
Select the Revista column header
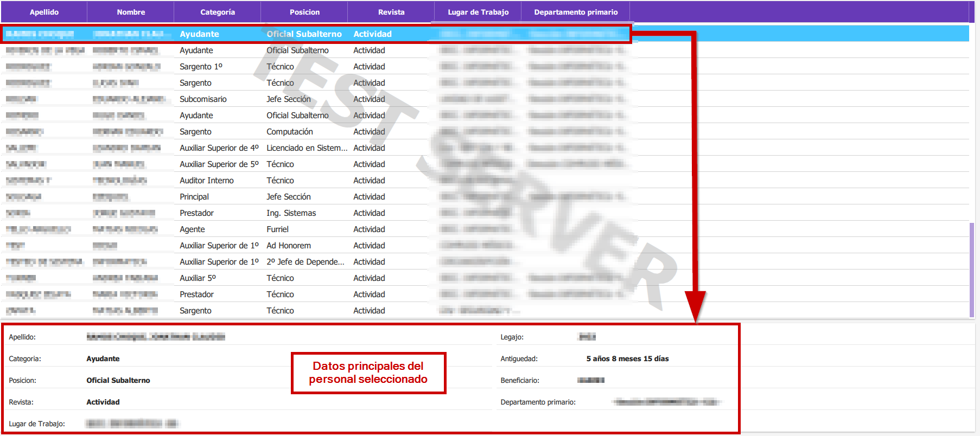click(x=391, y=12)
